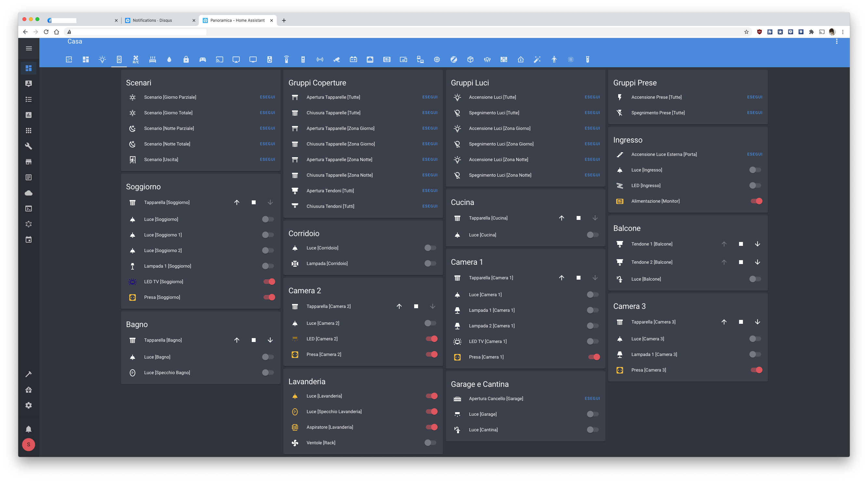
Task: Disable Alimentazione [Monitor] switch
Action: (756, 201)
